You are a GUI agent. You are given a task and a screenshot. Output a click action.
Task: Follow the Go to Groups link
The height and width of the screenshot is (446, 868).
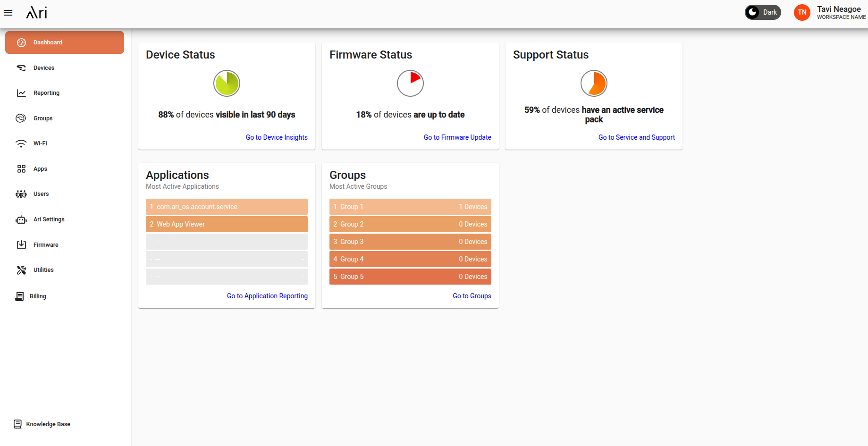pyautogui.click(x=472, y=296)
